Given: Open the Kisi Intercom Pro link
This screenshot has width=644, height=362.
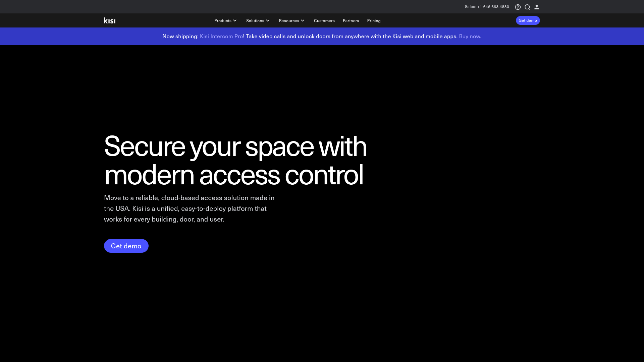Looking at the screenshot, I should pyautogui.click(x=221, y=36).
